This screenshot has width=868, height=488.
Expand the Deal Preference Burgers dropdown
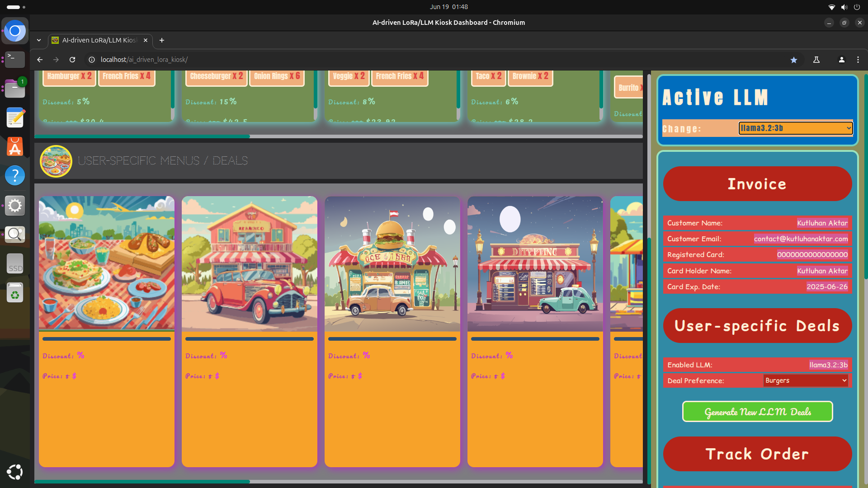point(806,380)
